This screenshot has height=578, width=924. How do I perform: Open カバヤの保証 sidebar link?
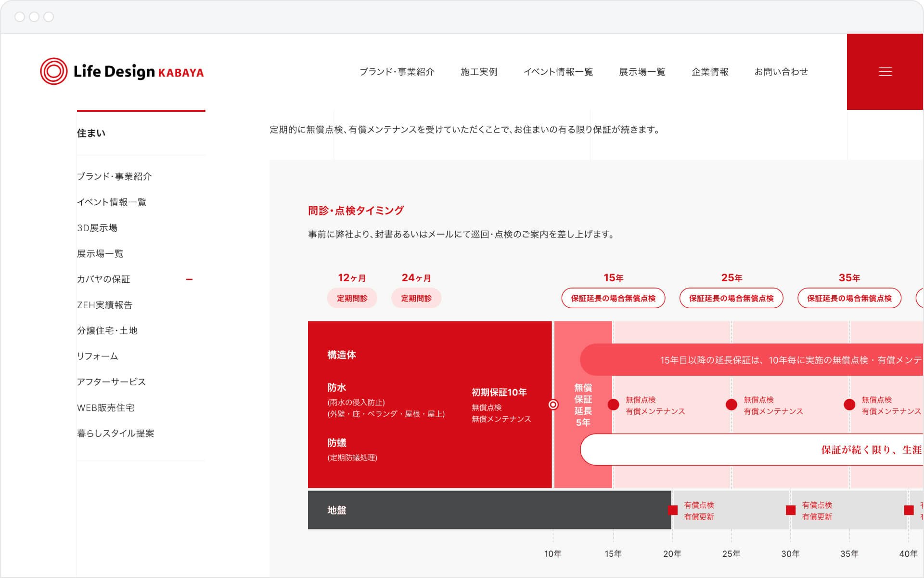coord(103,279)
